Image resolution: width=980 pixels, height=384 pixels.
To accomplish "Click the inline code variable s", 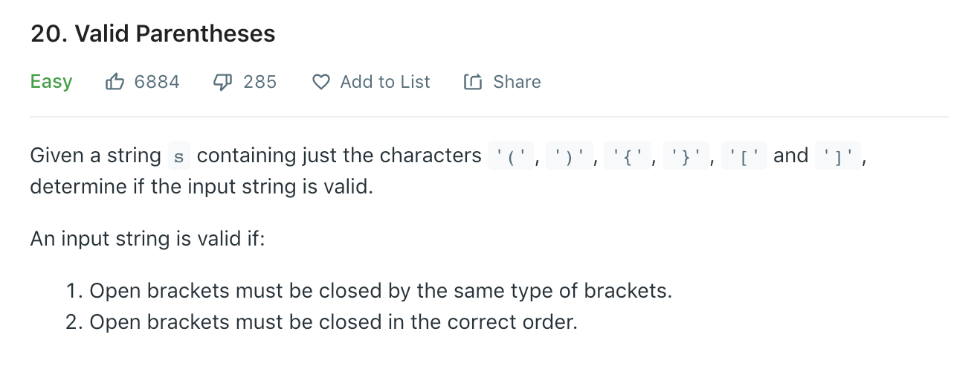I will coord(178,156).
